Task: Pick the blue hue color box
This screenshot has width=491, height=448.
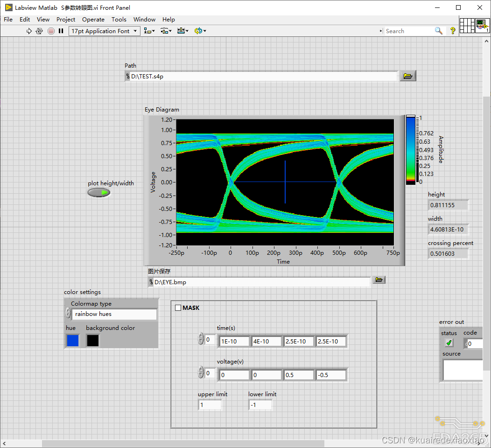Action: point(73,341)
